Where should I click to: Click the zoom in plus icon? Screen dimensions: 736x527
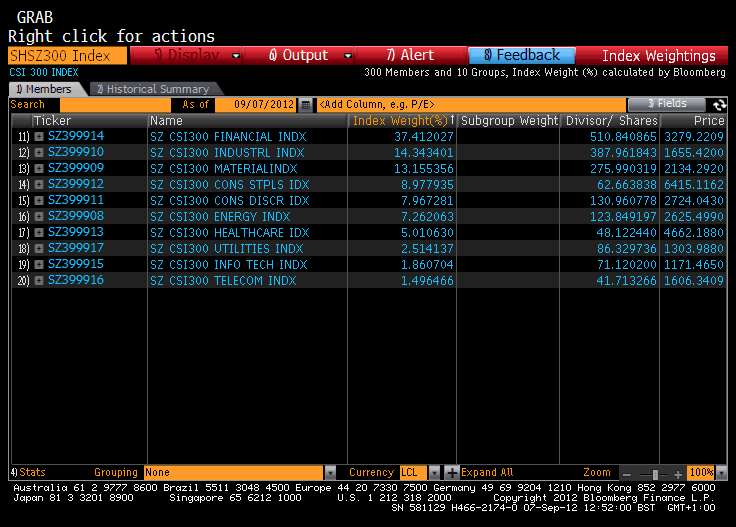pos(680,473)
